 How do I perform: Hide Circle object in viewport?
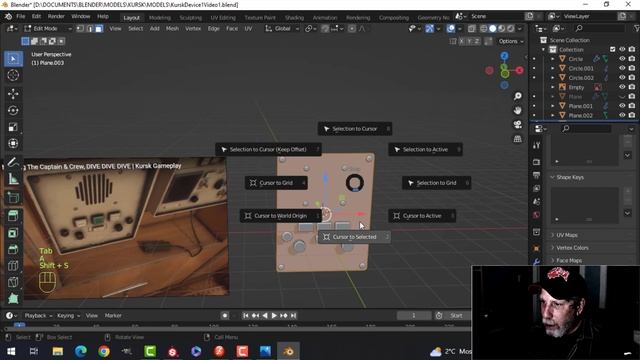point(622,59)
